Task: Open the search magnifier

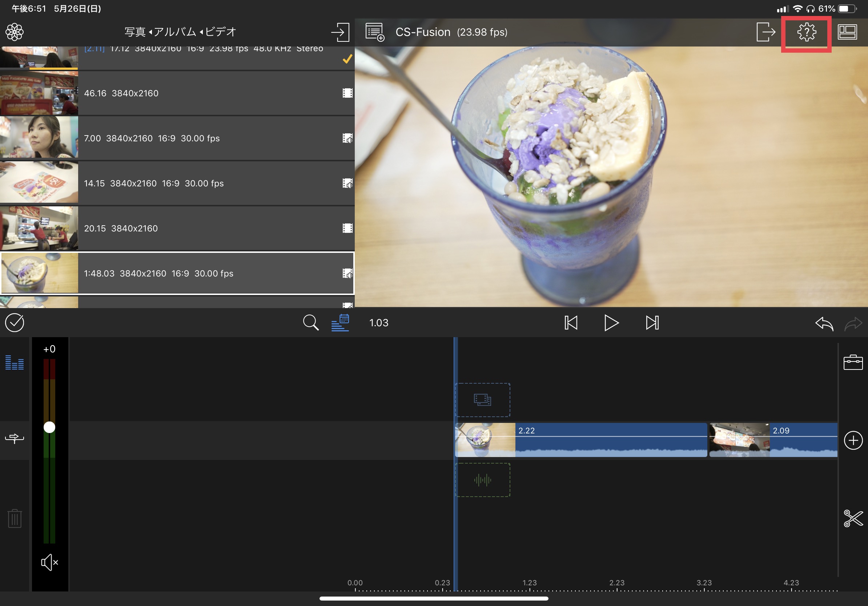Action: tap(310, 323)
